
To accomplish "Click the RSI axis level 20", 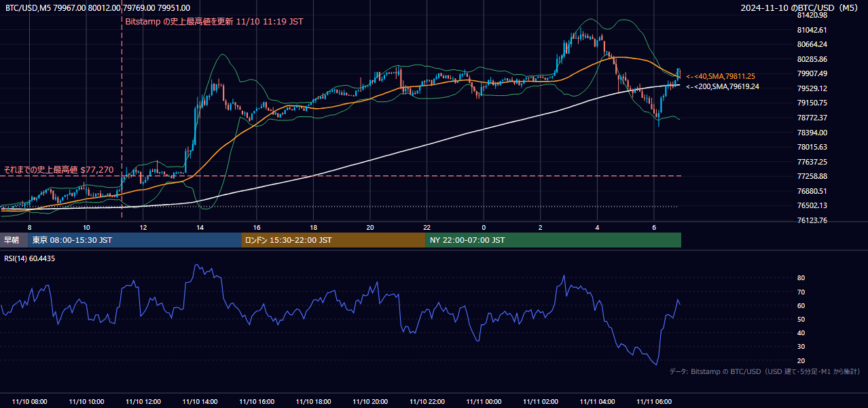I will (801, 360).
